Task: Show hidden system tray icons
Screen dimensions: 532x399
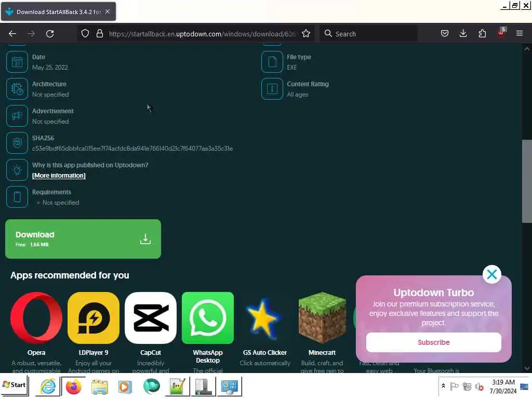Action: click(443, 386)
